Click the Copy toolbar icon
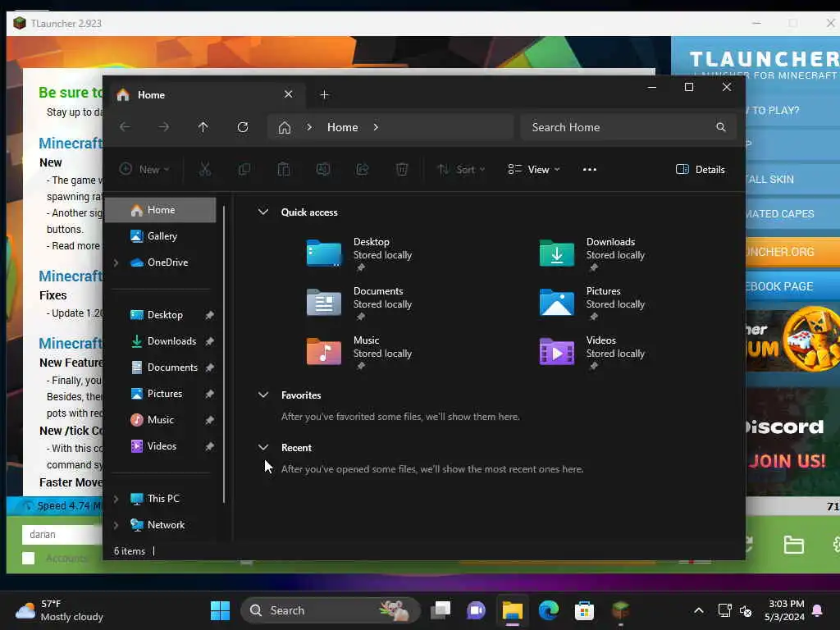The height and width of the screenshot is (630, 840). point(244,169)
